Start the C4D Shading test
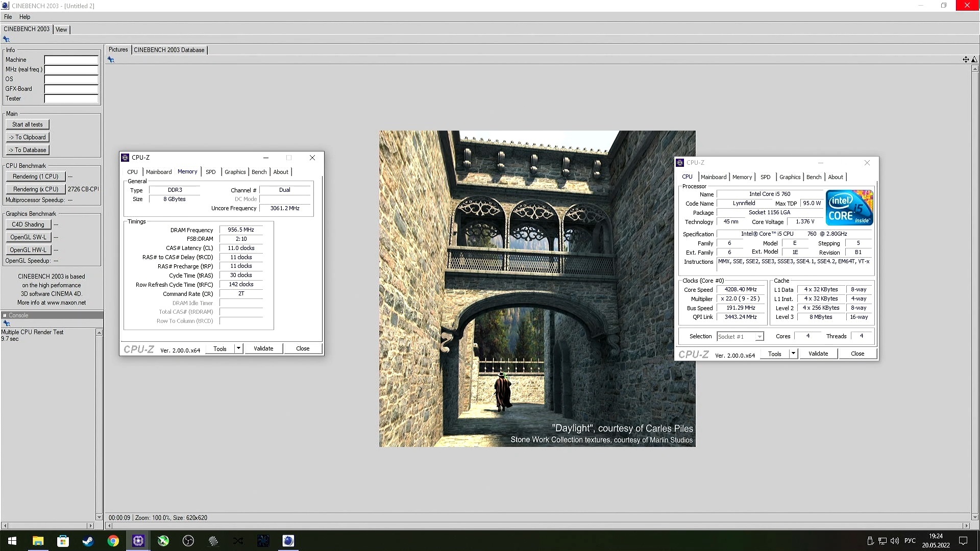980x551 pixels. [28, 224]
